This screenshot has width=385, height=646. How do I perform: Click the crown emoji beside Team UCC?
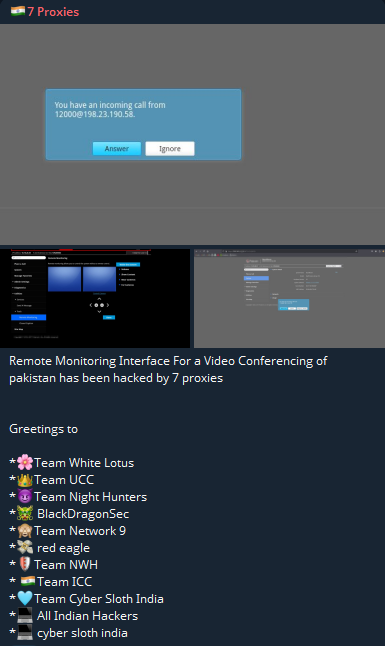point(25,480)
